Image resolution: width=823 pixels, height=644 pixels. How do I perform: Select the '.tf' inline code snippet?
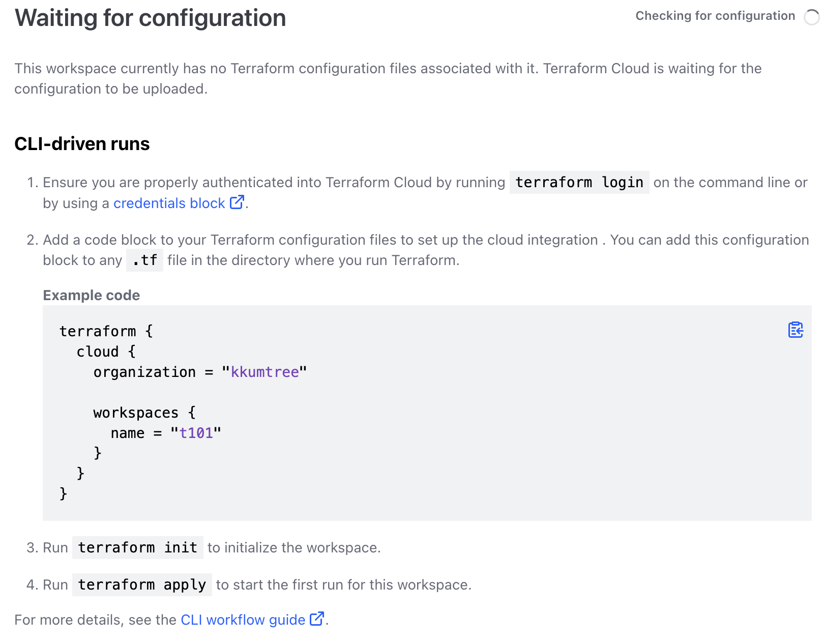pos(144,260)
